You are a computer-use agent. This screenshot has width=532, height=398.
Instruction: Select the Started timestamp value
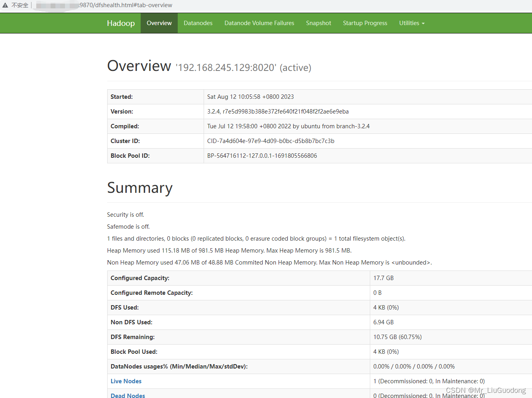(x=250, y=97)
